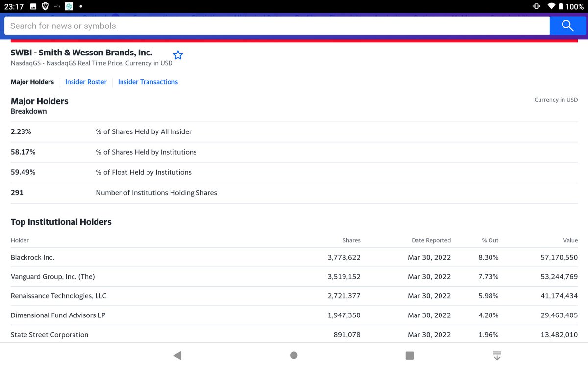Viewport: 588px width, 368px height.
Task: Tap State Street value 13,482,010
Action: click(x=559, y=335)
